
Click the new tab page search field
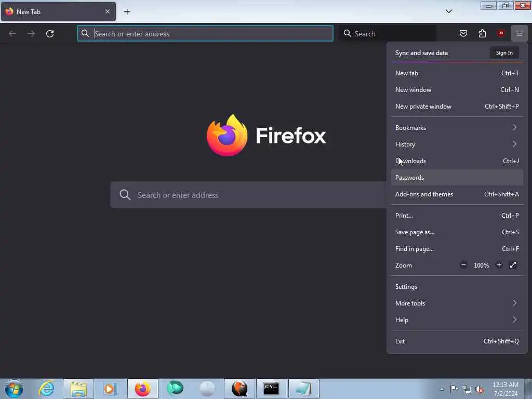pyautogui.click(x=248, y=195)
